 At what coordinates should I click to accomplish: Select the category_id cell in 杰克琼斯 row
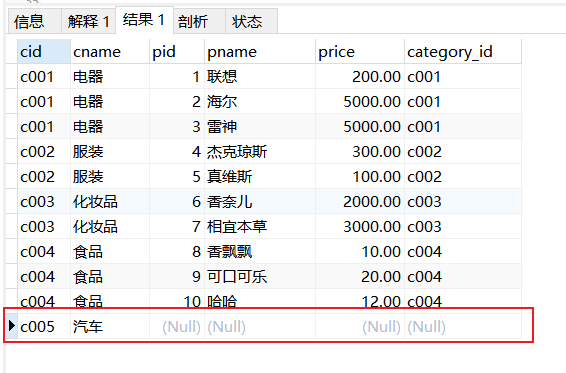[463, 151]
